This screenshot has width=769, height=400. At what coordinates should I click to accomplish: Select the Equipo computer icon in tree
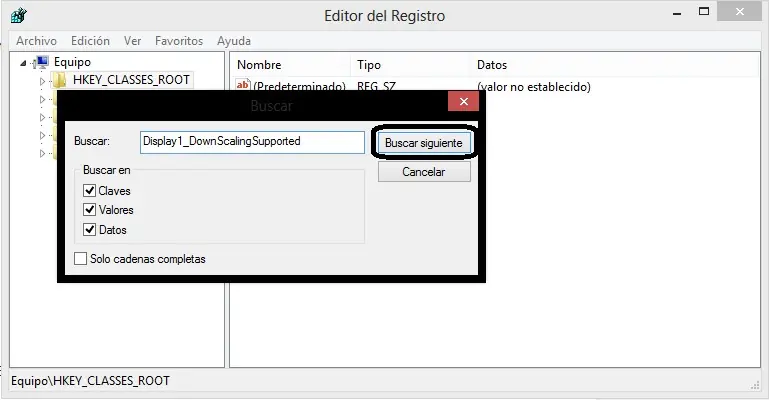coord(42,62)
